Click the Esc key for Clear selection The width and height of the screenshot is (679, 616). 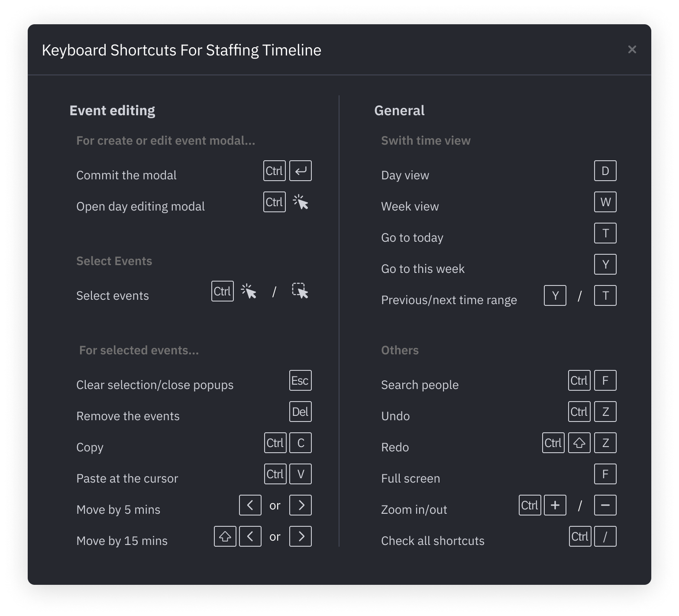[x=301, y=381]
